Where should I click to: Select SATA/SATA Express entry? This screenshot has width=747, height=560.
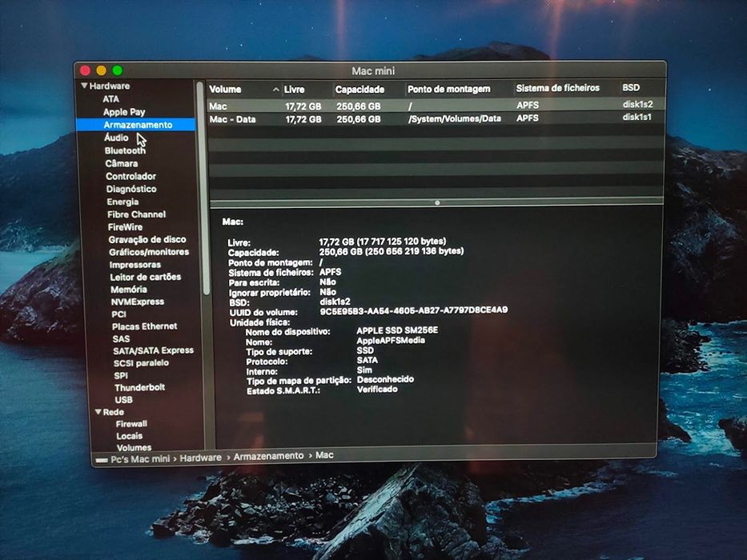coord(154,351)
